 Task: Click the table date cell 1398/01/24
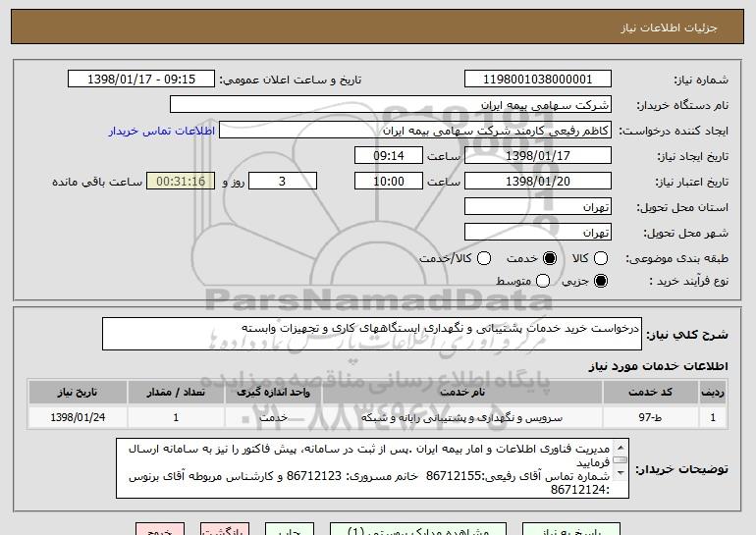click(78, 417)
